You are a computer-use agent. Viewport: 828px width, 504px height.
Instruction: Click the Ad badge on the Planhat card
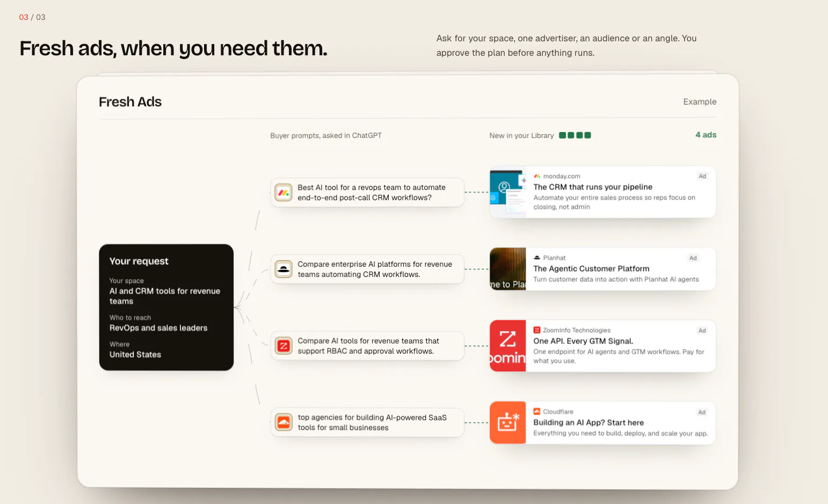[693, 258]
